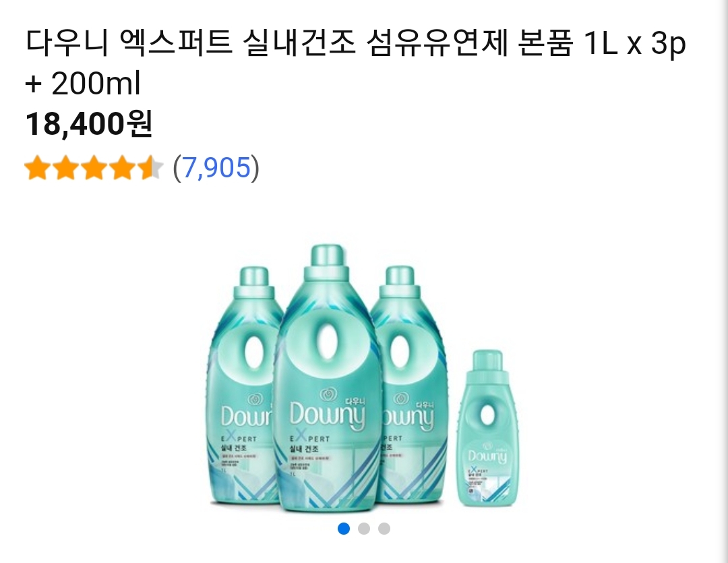Tap the right large Downy bottle

411,386
